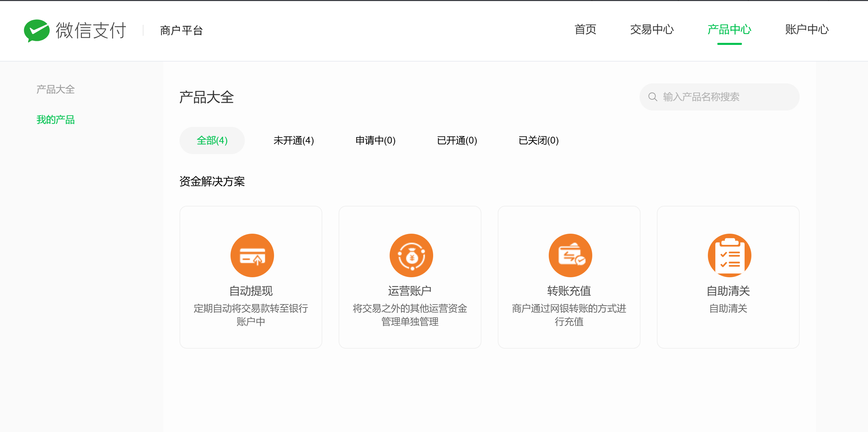Click the 自动提现 orange card icon
Screen dimensions: 868x432
click(252, 255)
